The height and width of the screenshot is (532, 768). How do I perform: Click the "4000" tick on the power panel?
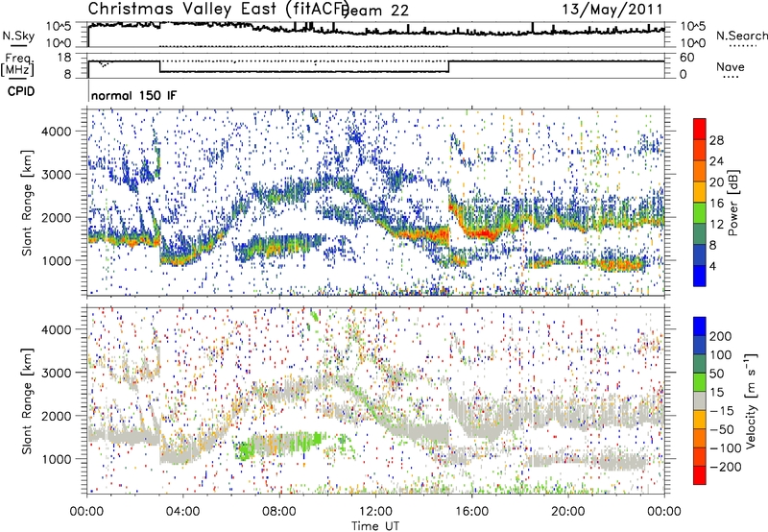click(x=56, y=132)
